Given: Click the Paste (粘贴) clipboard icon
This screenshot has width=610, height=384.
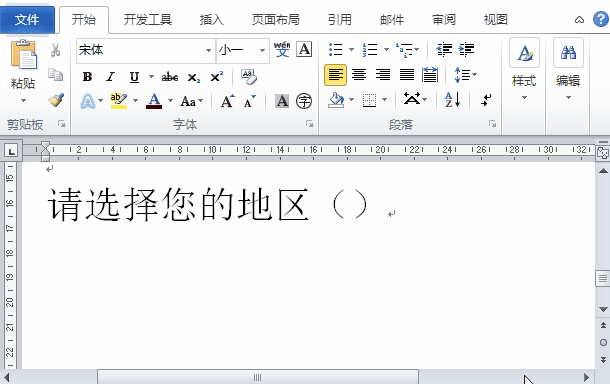Looking at the screenshot, I should 23,54.
